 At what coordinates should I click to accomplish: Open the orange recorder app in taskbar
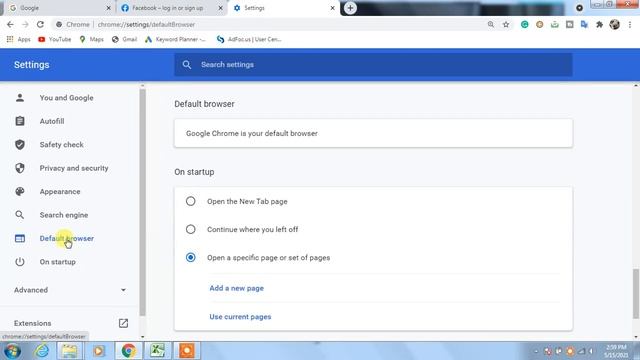tap(187, 351)
